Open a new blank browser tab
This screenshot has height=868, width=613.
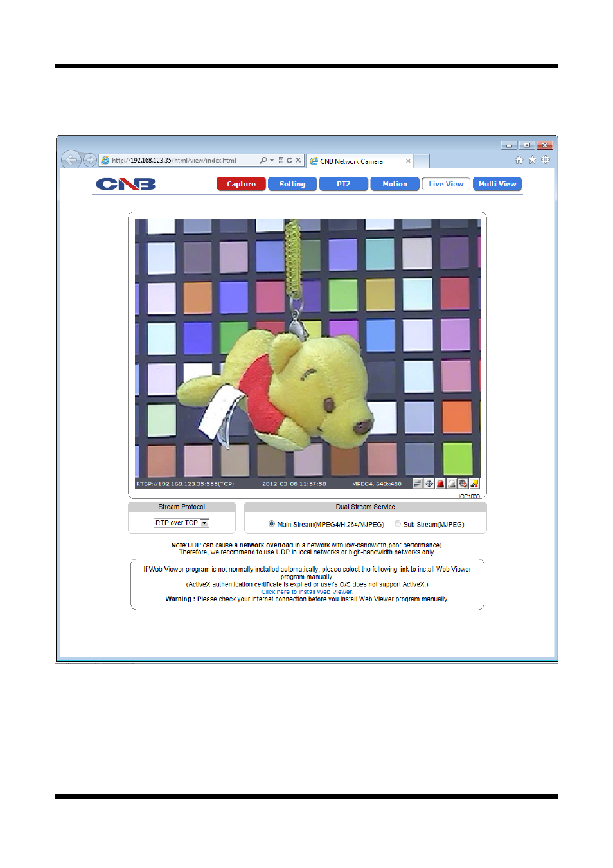pyautogui.click(x=422, y=161)
